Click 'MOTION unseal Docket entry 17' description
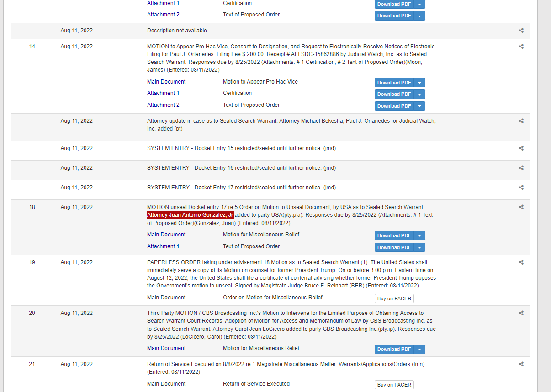The height and width of the screenshot is (392, 551). [291, 215]
